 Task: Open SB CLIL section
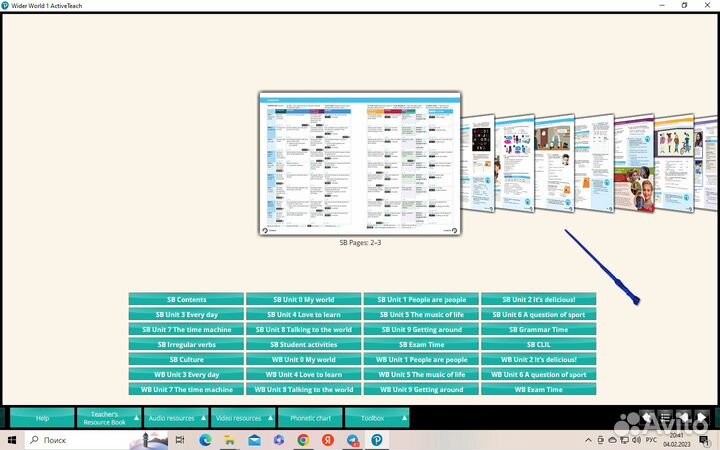539,344
